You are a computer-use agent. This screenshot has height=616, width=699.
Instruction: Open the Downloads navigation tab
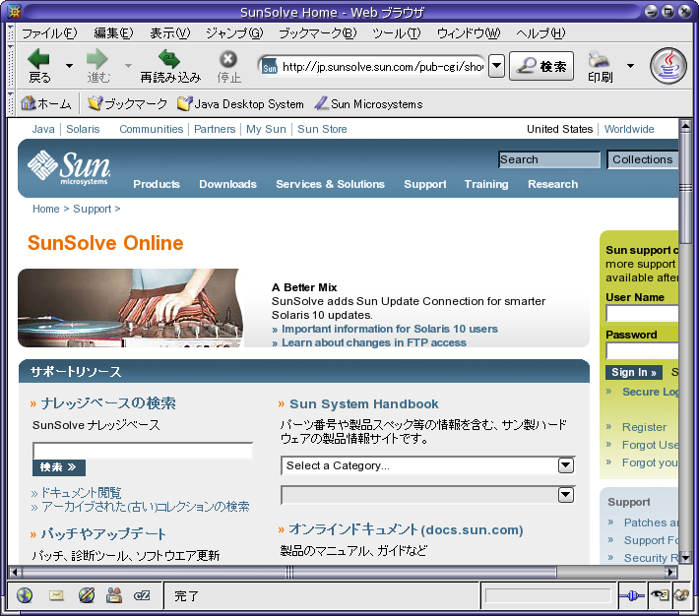[x=227, y=184]
